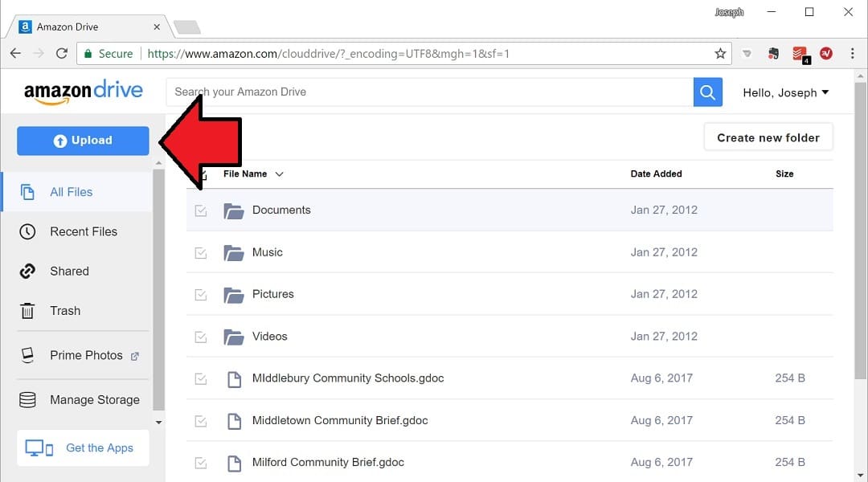Open the Chrome browser menu with three dots
The image size is (868, 482).
(853, 53)
